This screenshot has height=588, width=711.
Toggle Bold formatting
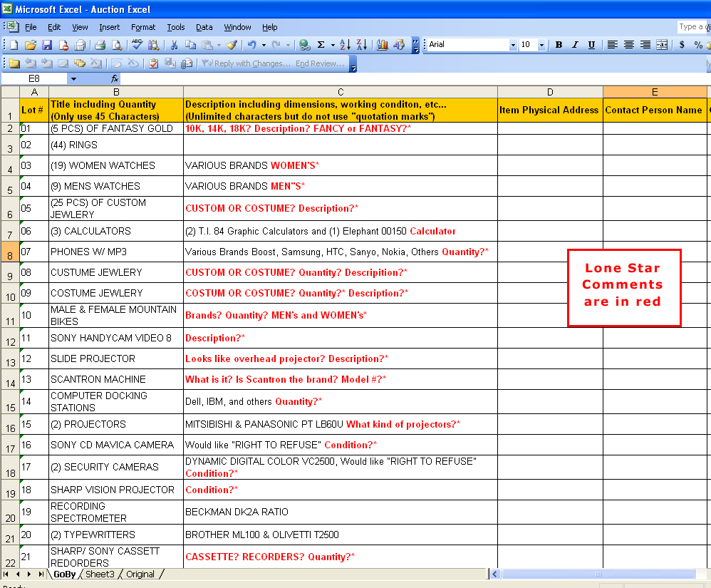click(x=559, y=45)
